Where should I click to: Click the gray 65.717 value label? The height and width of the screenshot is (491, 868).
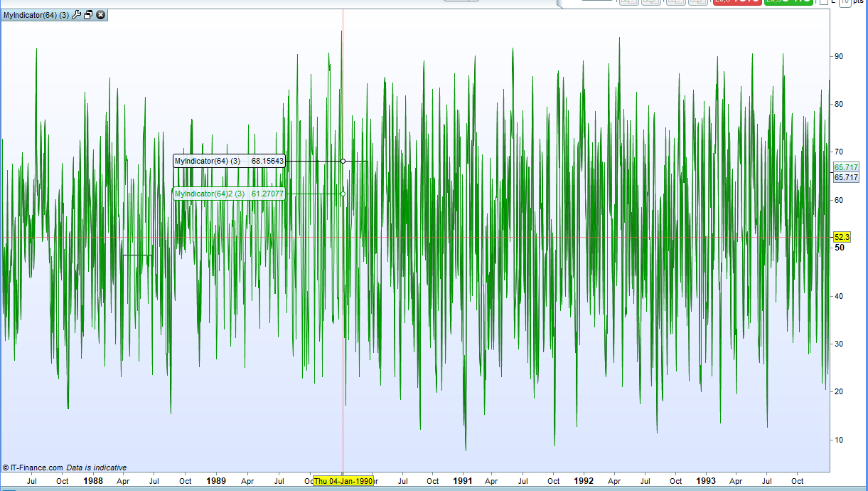pos(846,177)
